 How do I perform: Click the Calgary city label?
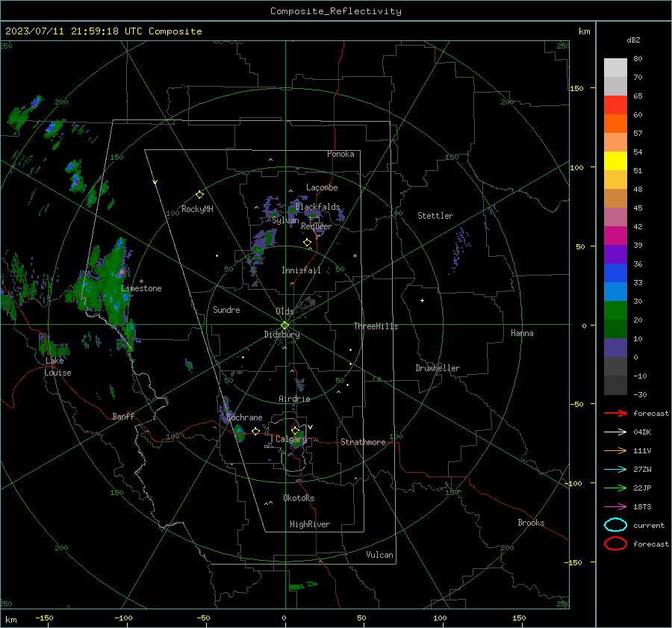pyautogui.click(x=291, y=439)
